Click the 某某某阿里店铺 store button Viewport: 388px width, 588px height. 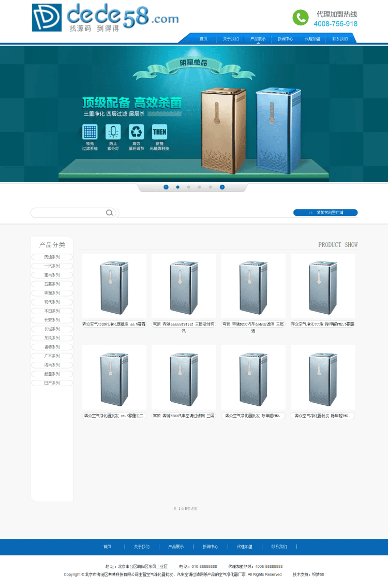tap(325, 213)
